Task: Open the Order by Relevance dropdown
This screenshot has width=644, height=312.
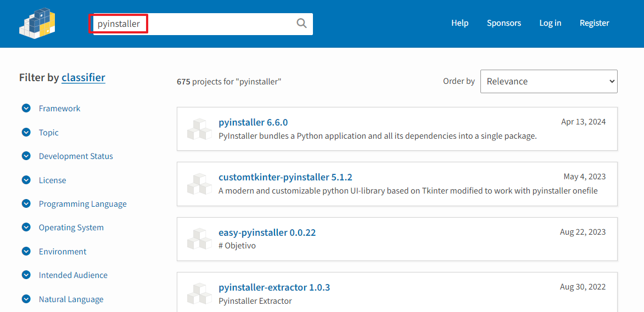Action: click(x=548, y=81)
